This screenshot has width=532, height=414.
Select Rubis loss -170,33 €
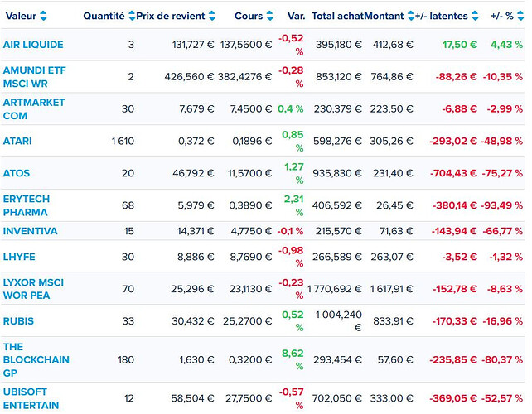455,321
